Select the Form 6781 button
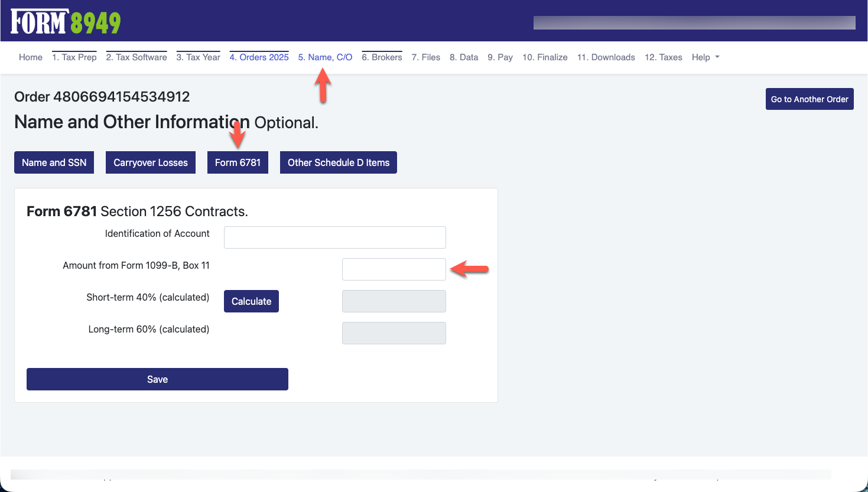 [x=238, y=162]
